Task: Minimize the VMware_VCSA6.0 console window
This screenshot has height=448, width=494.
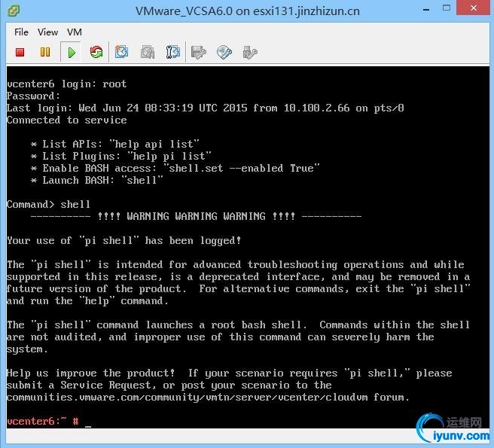Action: point(426,10)
